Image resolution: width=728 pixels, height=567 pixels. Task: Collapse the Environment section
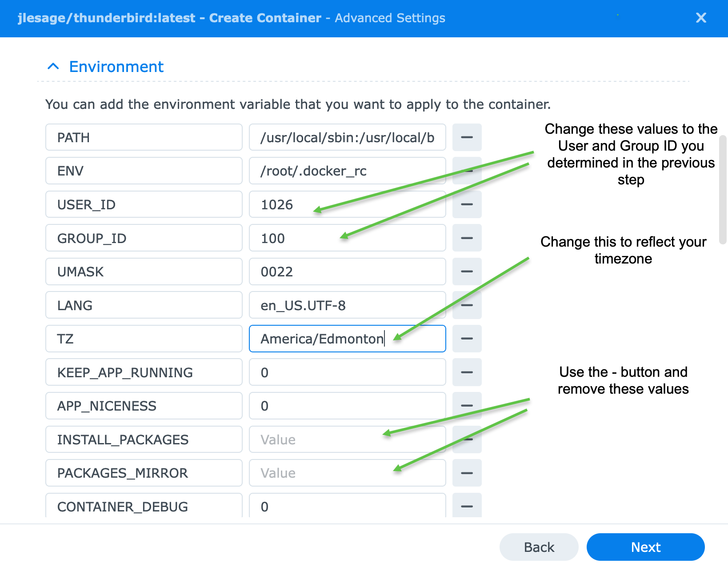pyautogui.click(x=53, y=67)
